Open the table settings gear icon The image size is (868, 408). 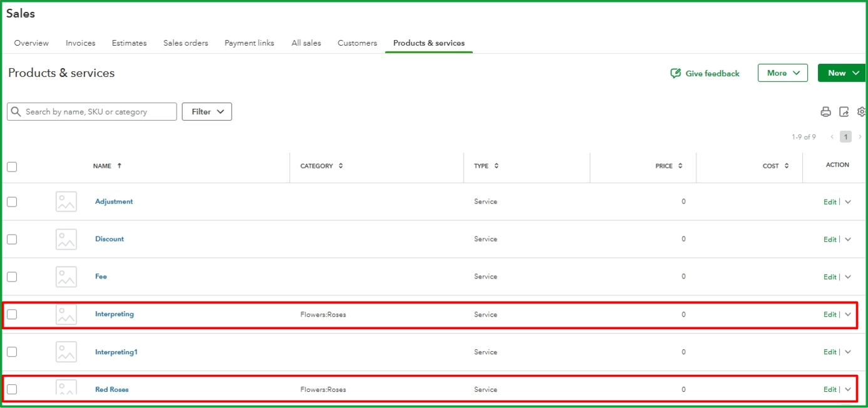pyautogui.click(x=861, y=111)
